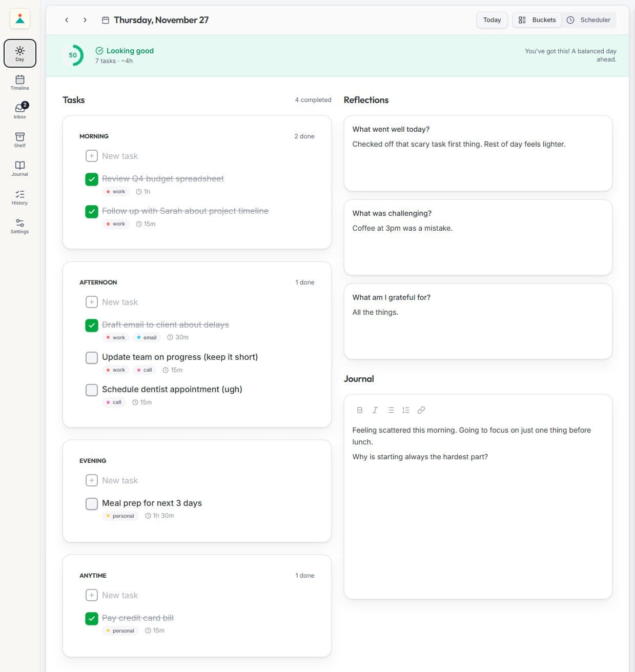View the History panel via the sidebar
The height and width of the screenshot is (672, 635).
tap(19, 197)
